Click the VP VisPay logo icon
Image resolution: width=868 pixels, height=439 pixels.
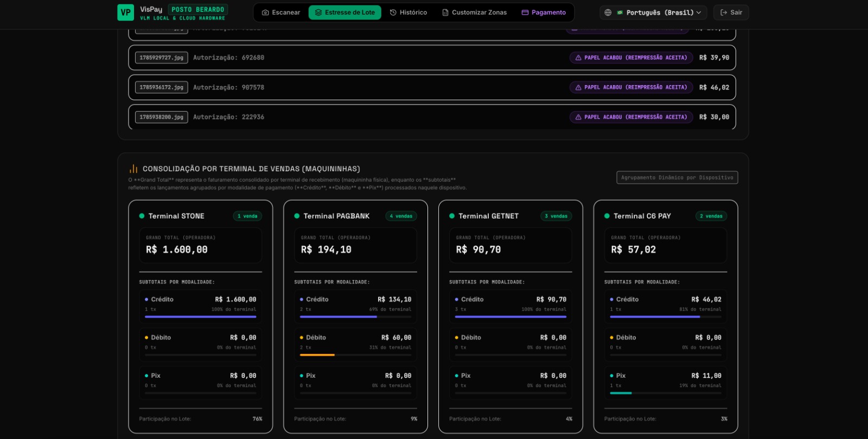(x=125, y=12)
